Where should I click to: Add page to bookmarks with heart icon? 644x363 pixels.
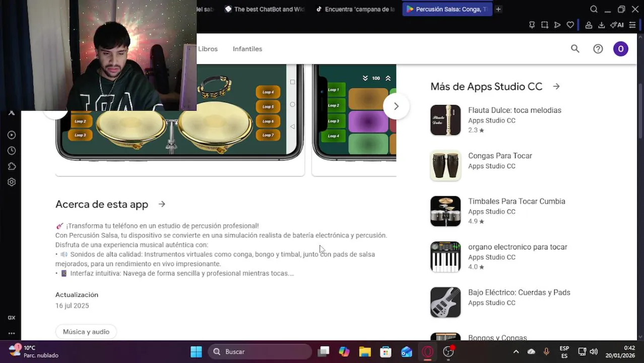(x=570, y=25)
